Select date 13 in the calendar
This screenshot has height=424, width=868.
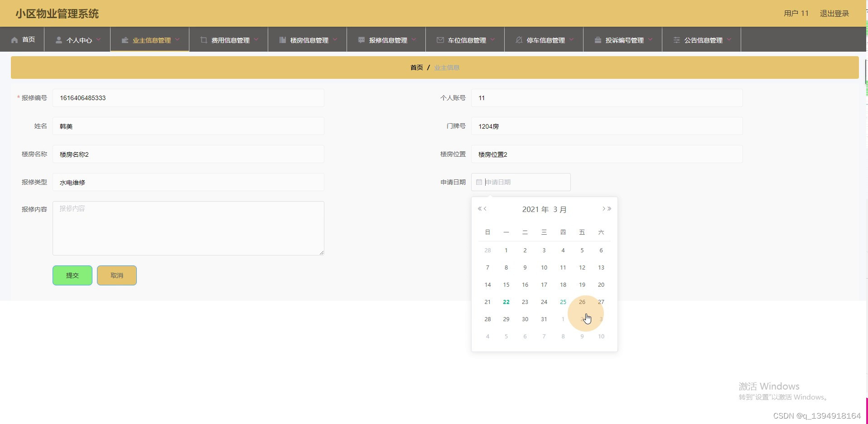[601, 268]
